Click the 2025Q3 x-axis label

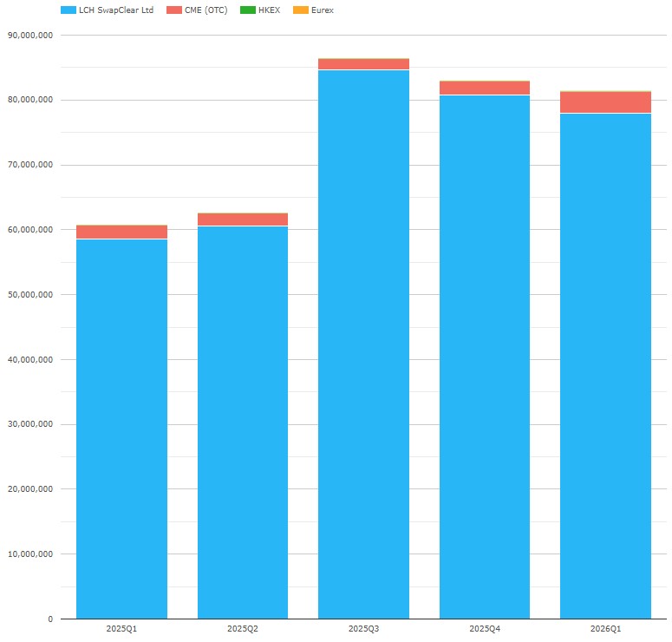coord(363,628)
